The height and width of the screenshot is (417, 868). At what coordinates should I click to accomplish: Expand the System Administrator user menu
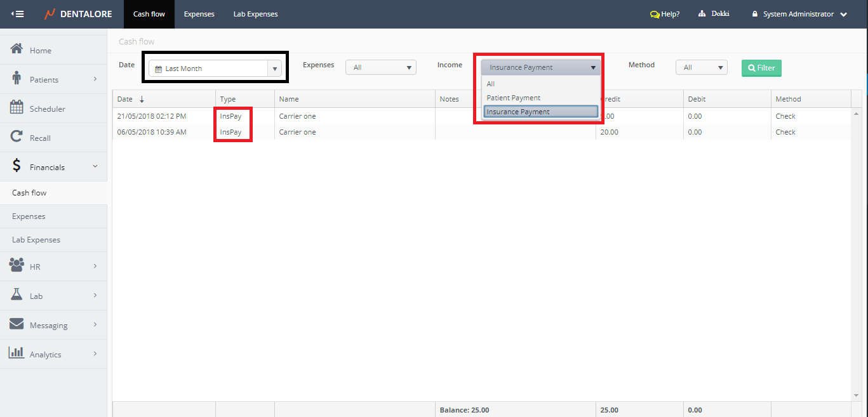tap(799, 14)
